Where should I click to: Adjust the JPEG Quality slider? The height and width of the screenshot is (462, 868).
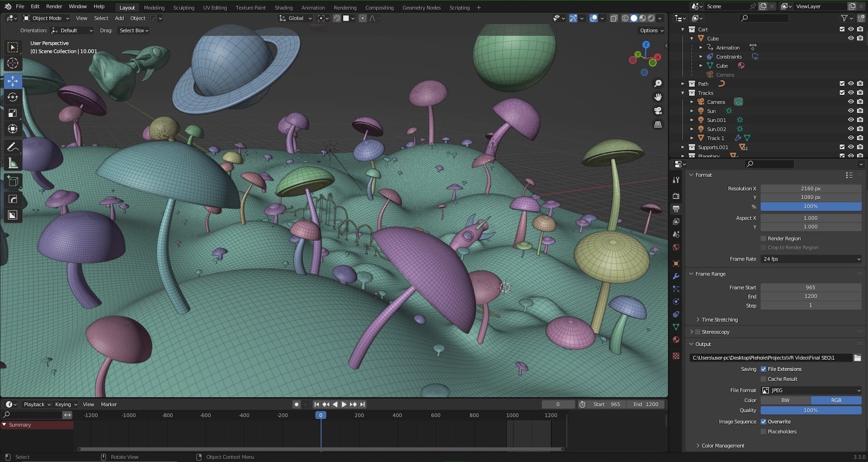point(811,410)
